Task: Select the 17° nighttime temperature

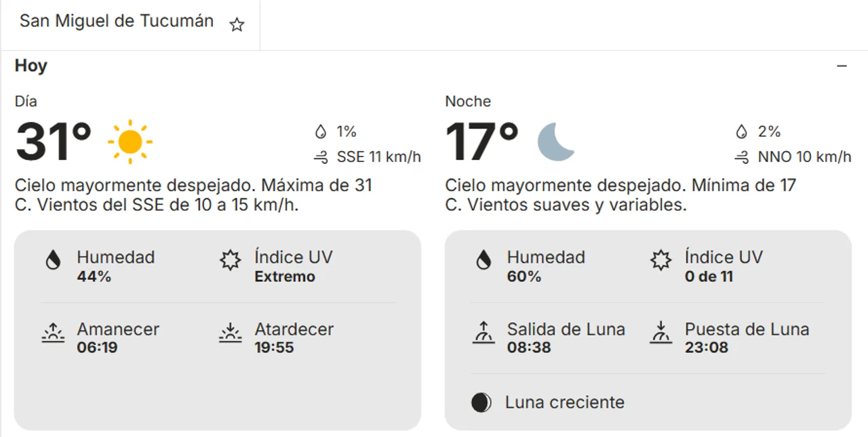Action: (481, 140)
